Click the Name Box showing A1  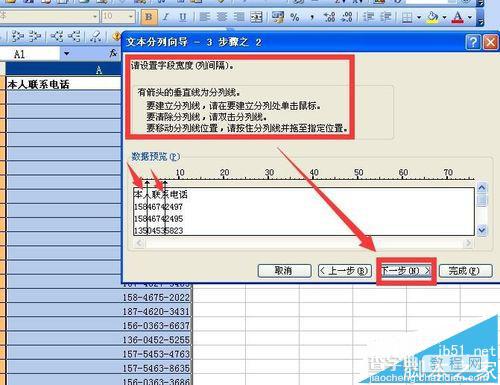coord(30,54)
